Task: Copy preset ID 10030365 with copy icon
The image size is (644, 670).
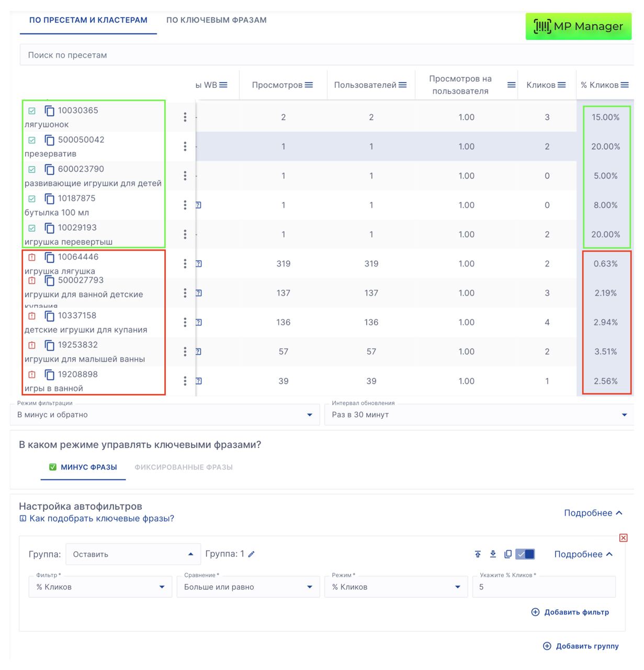Action: tap(49, 111)
